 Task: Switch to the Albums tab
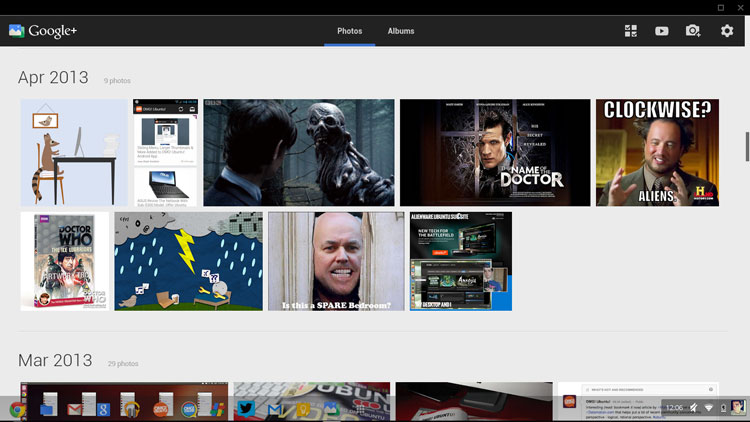tap(401, 31)
